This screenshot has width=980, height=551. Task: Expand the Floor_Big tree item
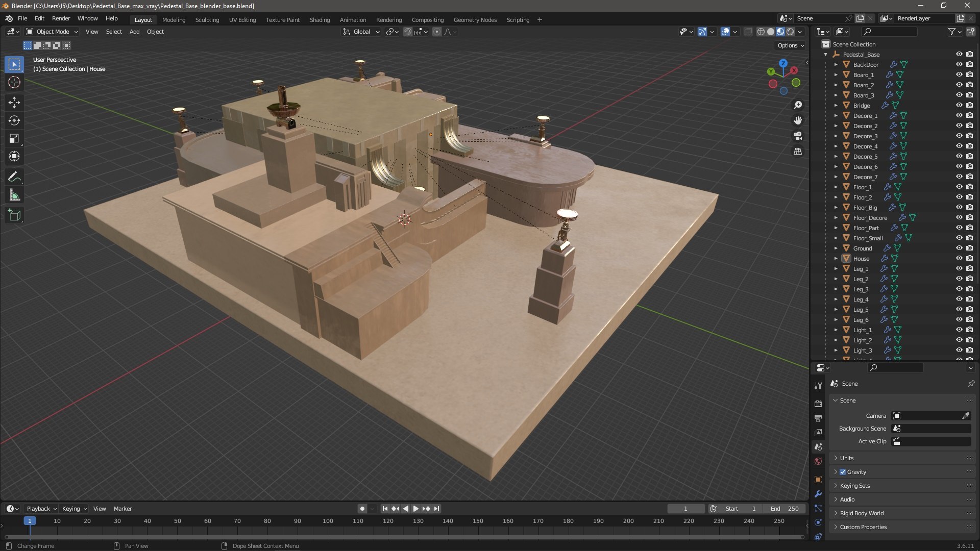coord(836,208)
